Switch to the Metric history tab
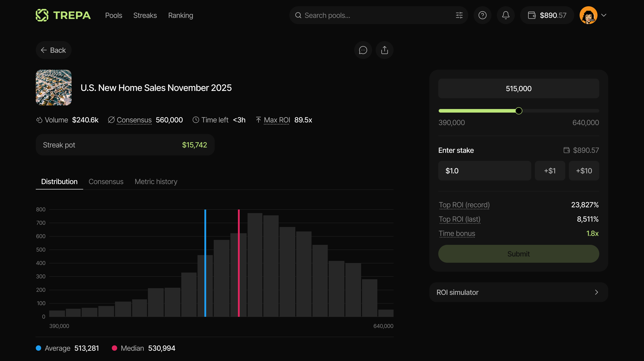Screen dimensions: 644x361 point(156,182)
